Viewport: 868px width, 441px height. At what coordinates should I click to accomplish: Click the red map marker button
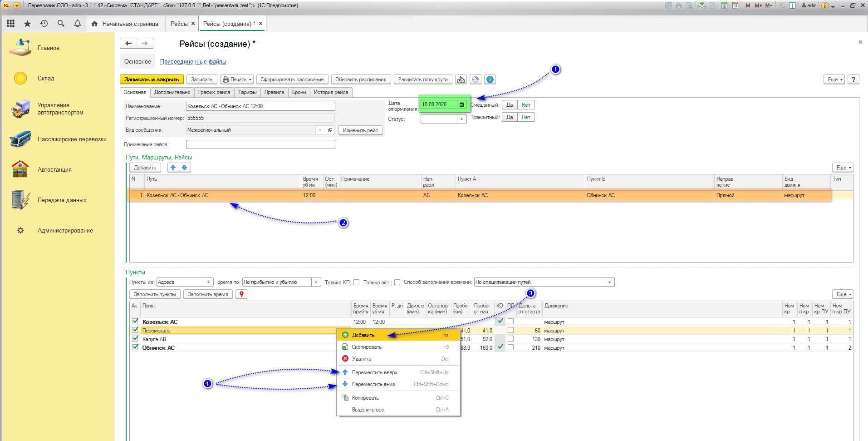coord(241,294)
